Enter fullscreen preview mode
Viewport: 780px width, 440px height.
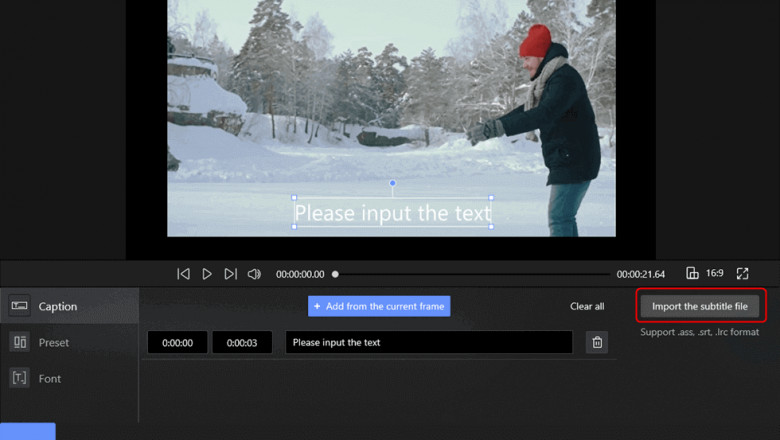pyautogui.click(x=742, y=273)
